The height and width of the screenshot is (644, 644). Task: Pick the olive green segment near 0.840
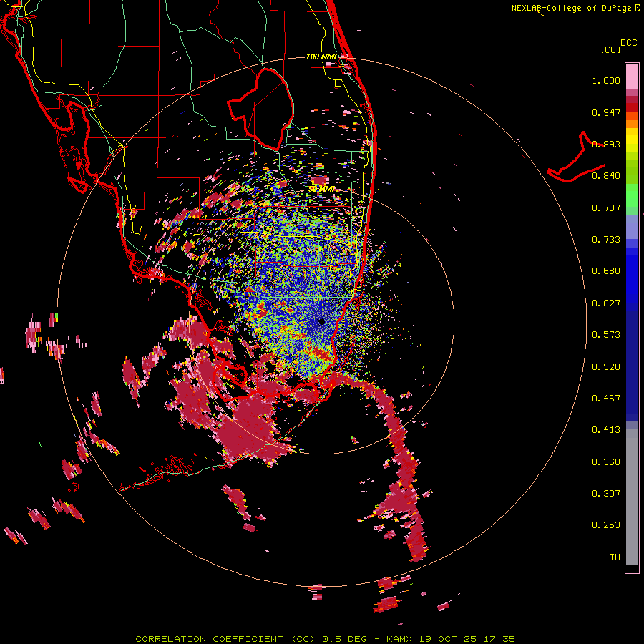(x=632, y=171)
